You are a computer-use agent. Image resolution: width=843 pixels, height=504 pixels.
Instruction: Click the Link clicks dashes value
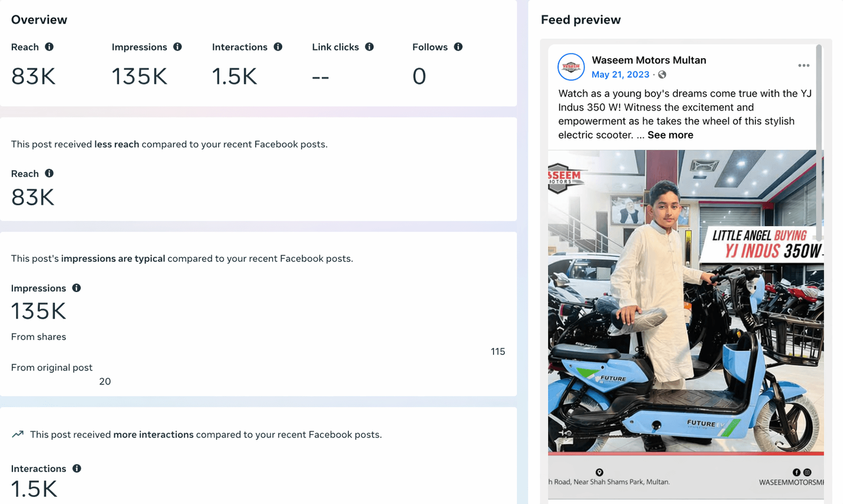coord(320,77)
